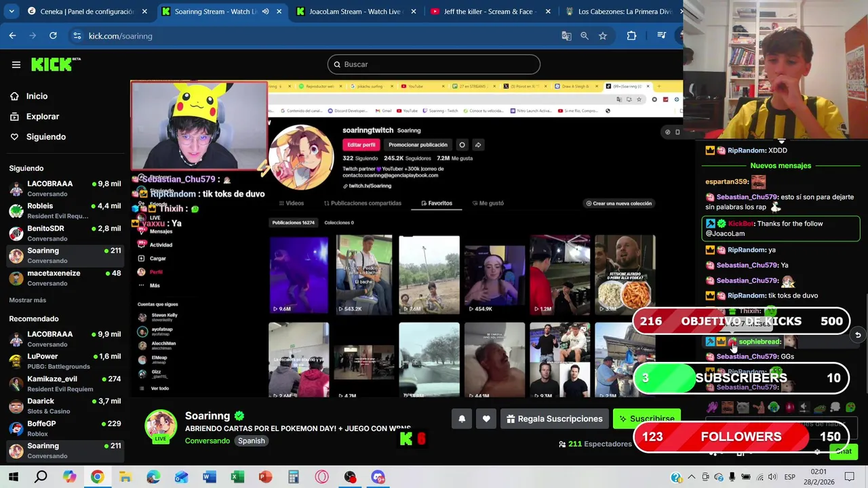868x488 pixels.
Task: Open the Discord taskbar icon
Action: [378, 477]
